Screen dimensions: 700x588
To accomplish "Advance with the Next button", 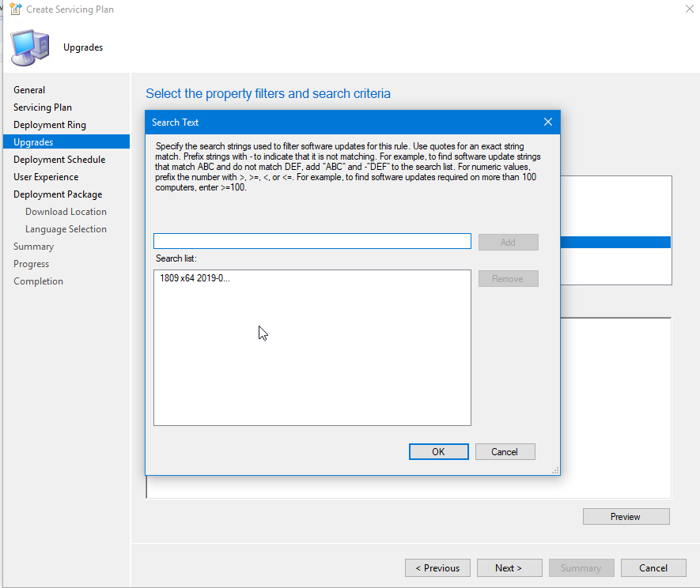I will (x=509, y=568).
